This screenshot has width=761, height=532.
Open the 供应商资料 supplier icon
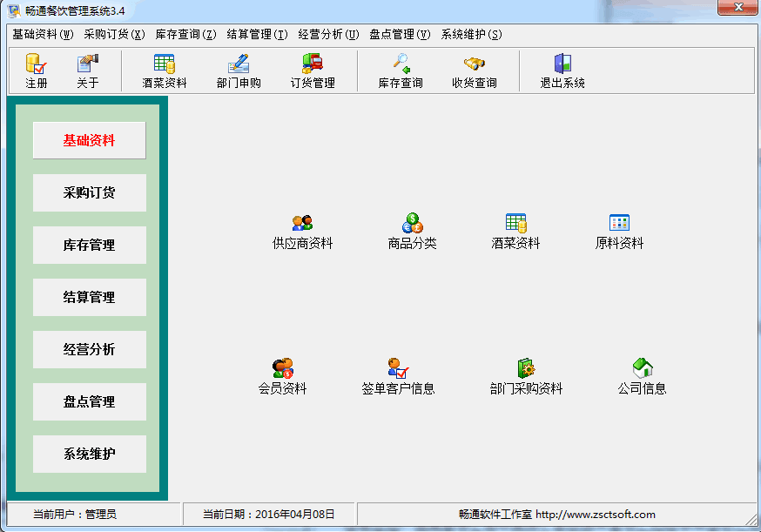(302, 231)
